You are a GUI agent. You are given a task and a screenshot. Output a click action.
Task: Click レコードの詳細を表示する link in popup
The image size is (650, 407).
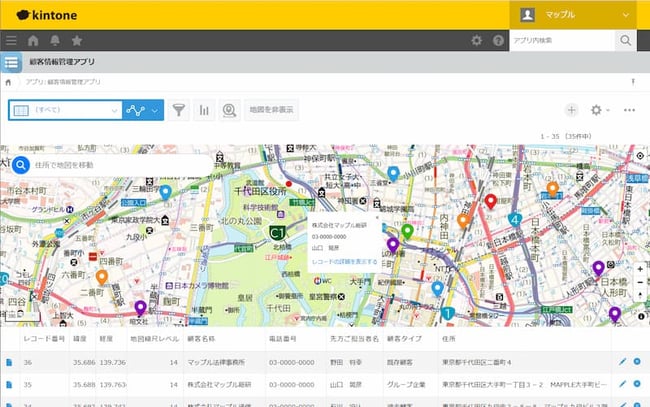[x=344, y=261]
